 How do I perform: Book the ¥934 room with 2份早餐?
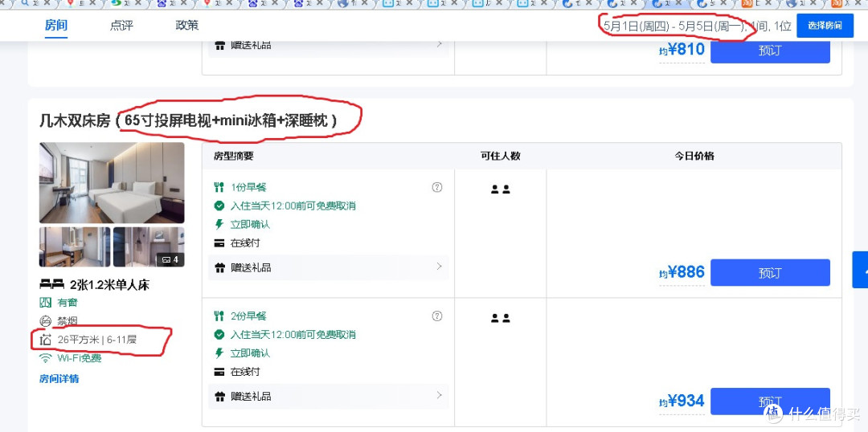(770, 401)
